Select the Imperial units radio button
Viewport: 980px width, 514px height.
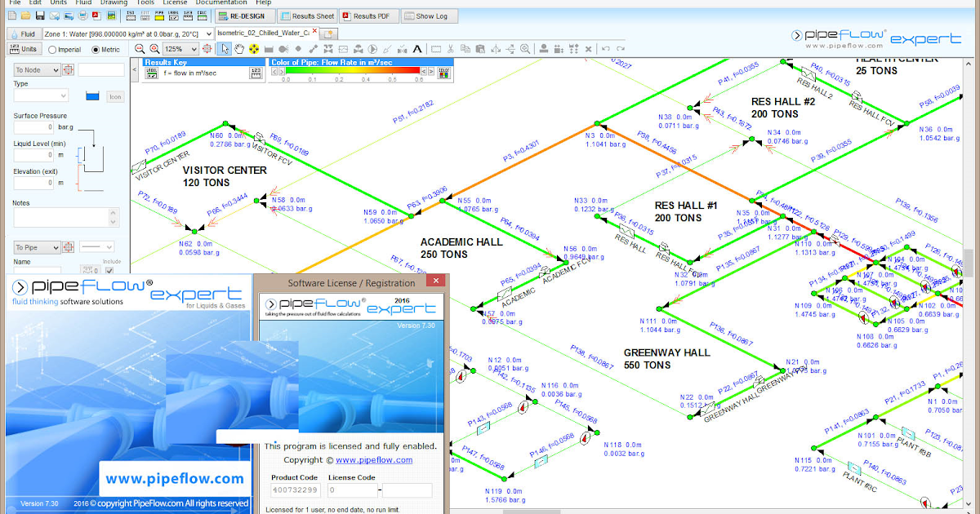pos(52,50)
